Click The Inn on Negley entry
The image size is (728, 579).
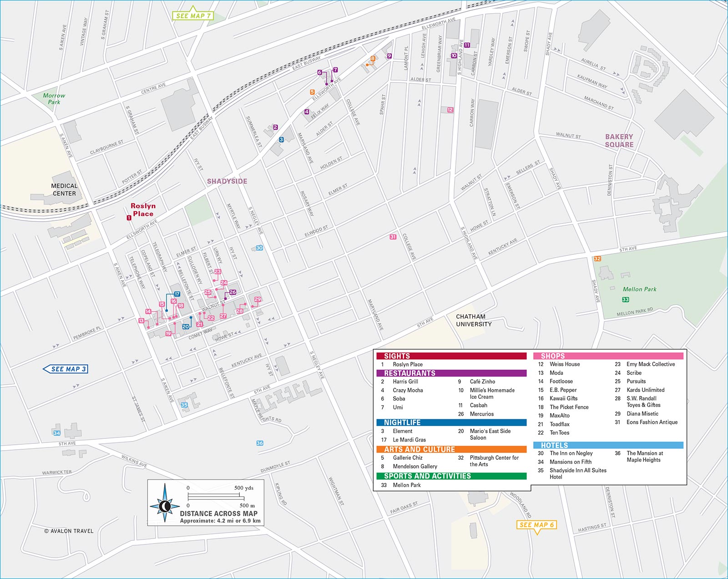pyautogui.click(x=571, y=453)
